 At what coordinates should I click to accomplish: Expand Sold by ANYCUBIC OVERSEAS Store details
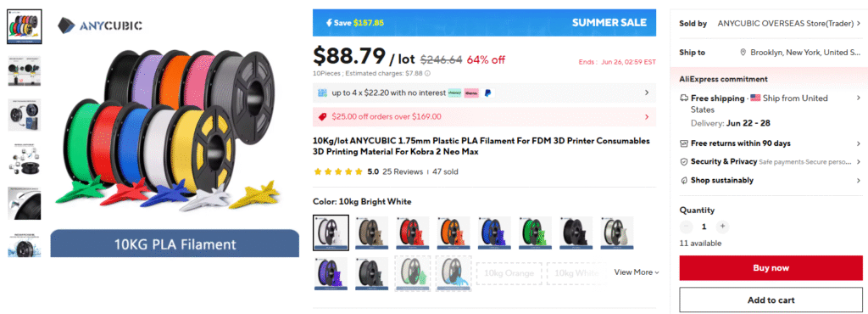[x=859, y=24]
